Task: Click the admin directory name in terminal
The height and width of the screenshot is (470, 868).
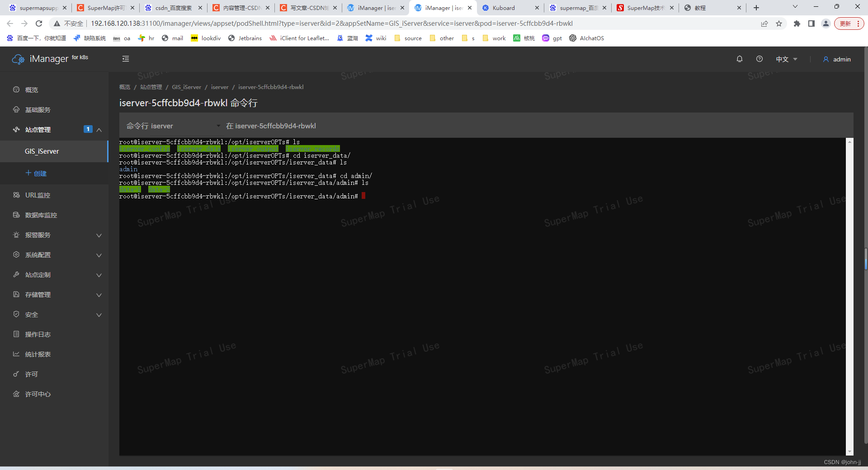Action: [x=128, y=169]
